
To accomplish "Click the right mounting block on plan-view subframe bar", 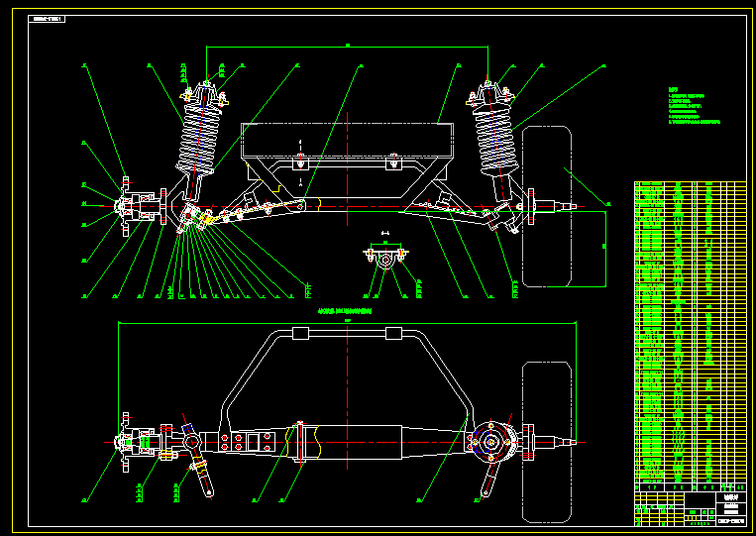I will click(x=394, y=333).
